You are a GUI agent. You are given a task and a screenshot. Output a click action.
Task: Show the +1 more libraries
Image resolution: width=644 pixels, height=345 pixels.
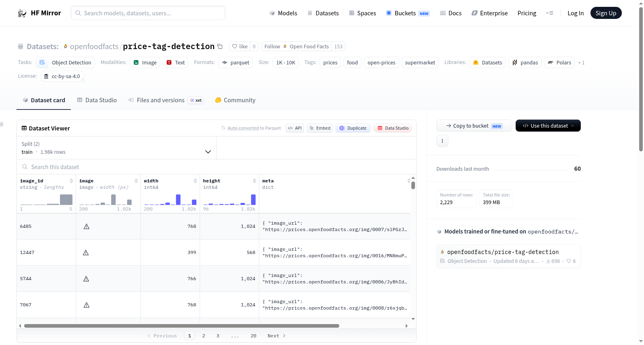point(581,62)
